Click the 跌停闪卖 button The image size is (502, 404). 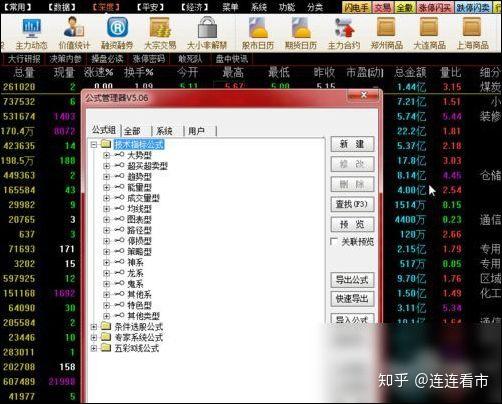pos(473,7)
